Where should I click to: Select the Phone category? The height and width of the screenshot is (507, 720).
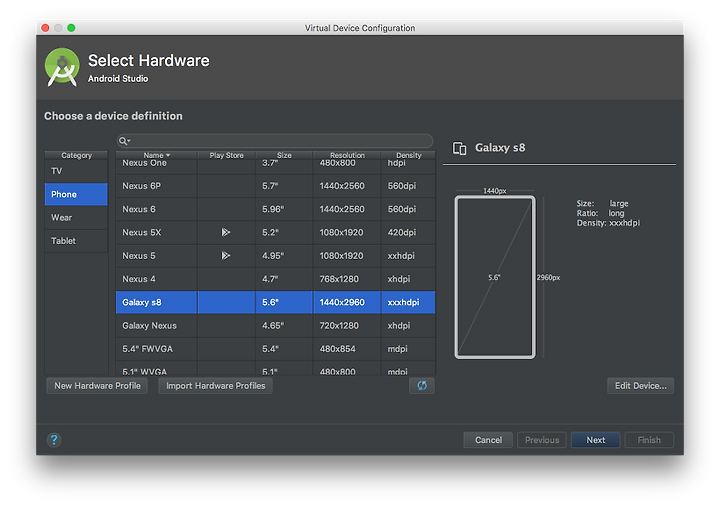(76, 194)
